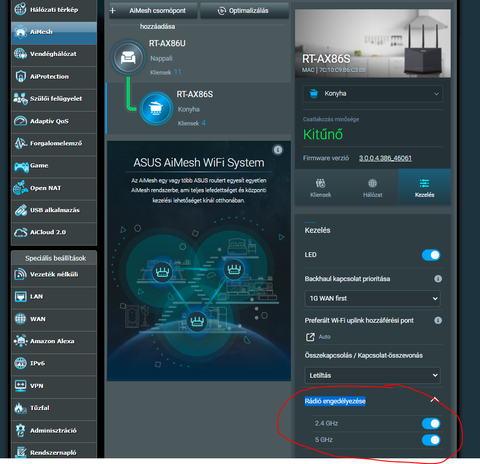Switch to the Kezelés tab
Image resolution: width=480 pixels, height=464 pixels.
pos(425,188)
